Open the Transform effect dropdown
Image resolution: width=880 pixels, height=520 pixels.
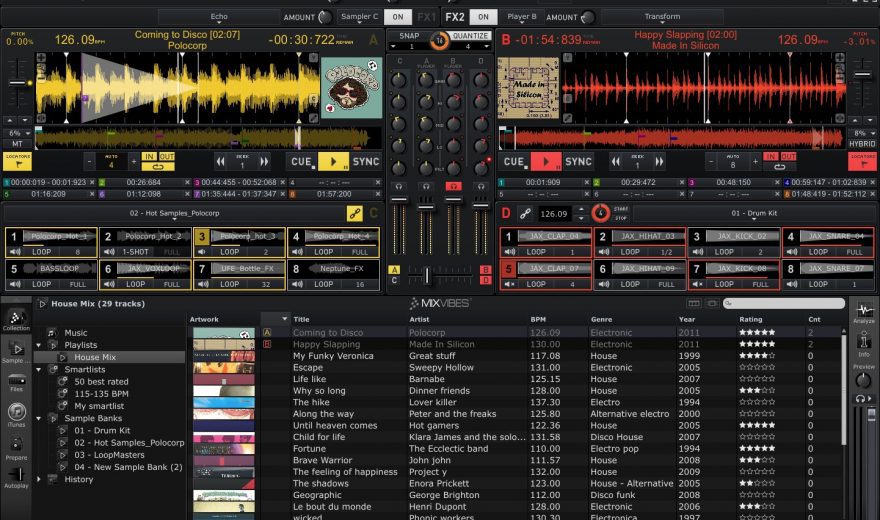(662, 17)
